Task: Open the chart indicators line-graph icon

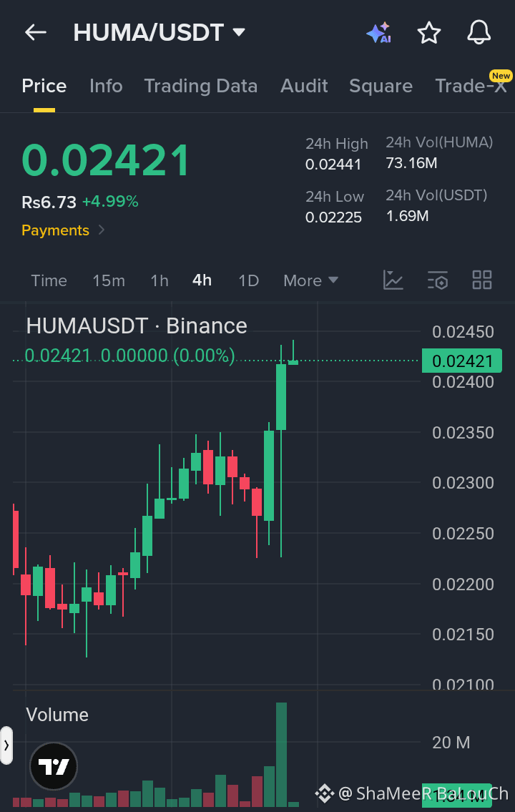Action: [x=393, y=280]
